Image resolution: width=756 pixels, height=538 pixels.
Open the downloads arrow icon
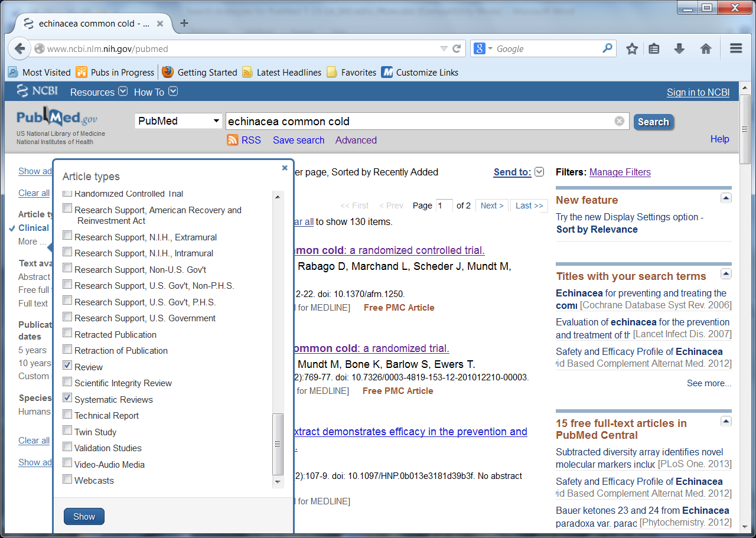click(x=679, y=48)
